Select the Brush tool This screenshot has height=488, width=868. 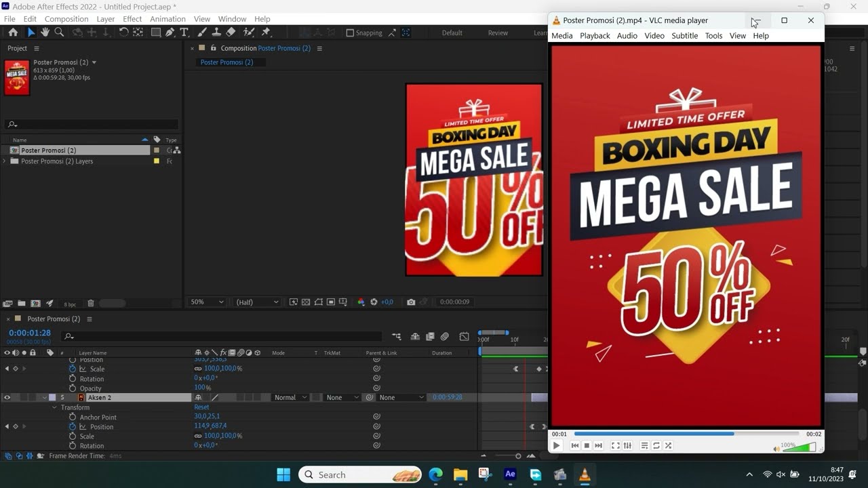tap(202, 33)
